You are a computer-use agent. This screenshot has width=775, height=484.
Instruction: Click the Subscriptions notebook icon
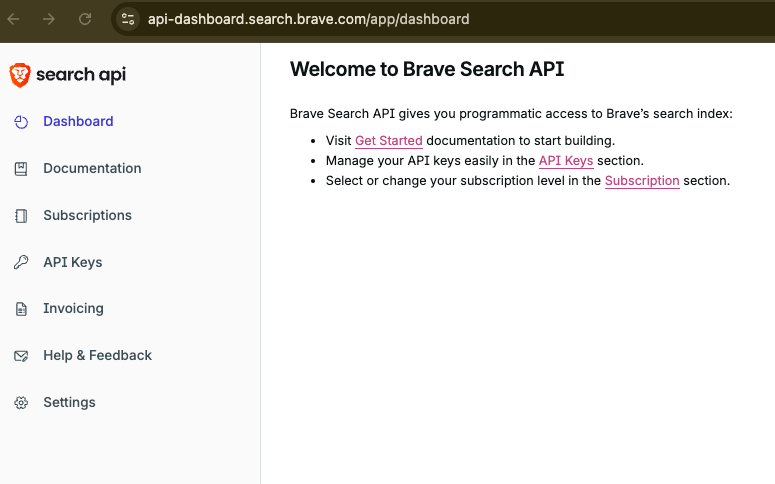(x=21, y=216)
